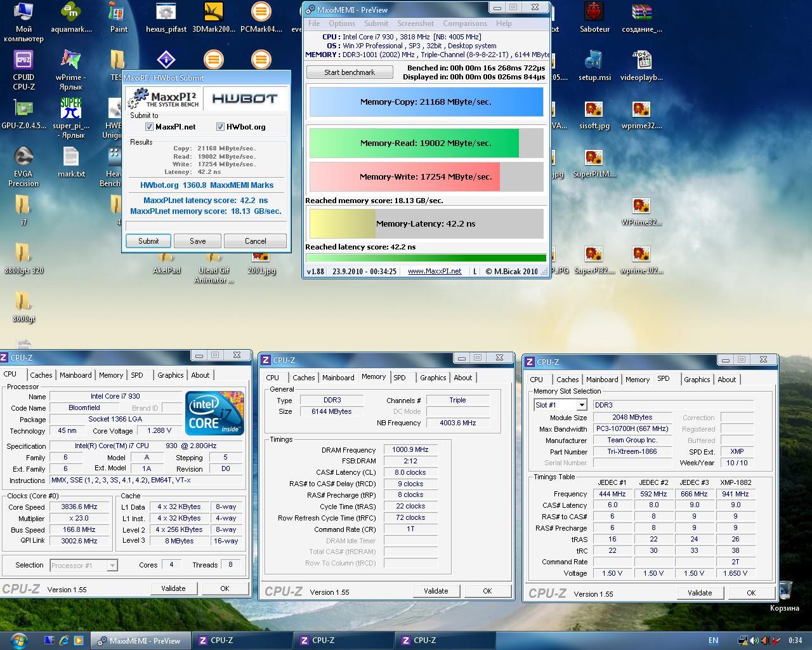Click the comment field in HWbot dialog
This screenshot has width=812, height=650.
point(206,226)
